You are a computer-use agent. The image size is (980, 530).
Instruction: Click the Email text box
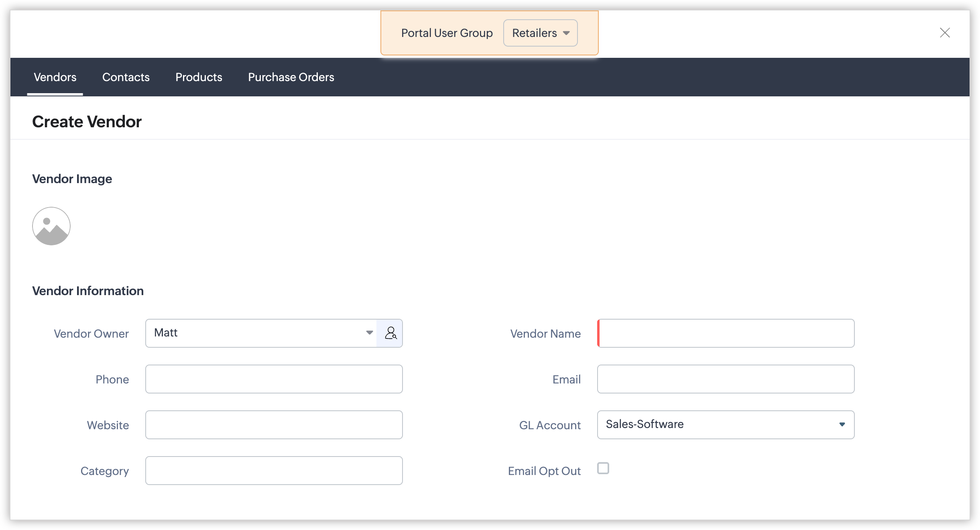(726, 379)
